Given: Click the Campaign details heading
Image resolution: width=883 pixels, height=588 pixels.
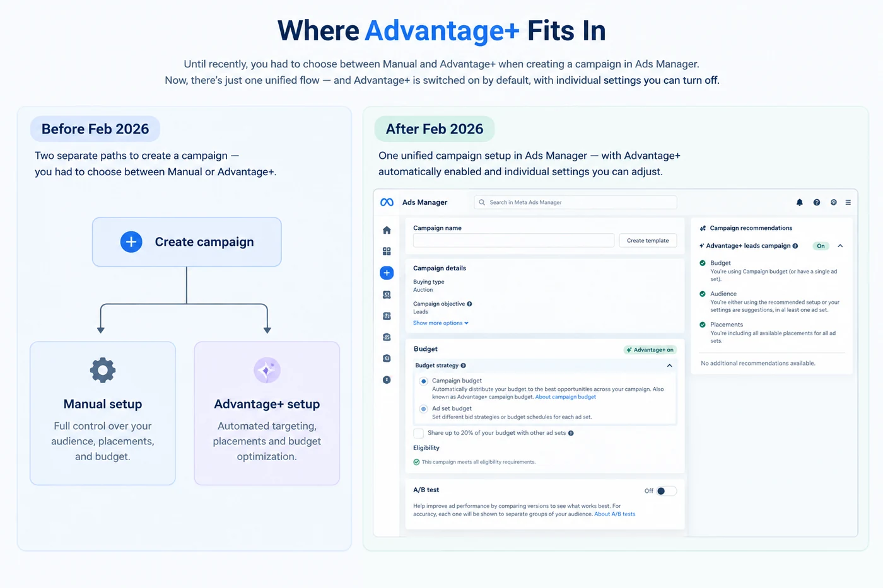Looking at the screenshot, I should pyautogui.click(x=440, y=268).
